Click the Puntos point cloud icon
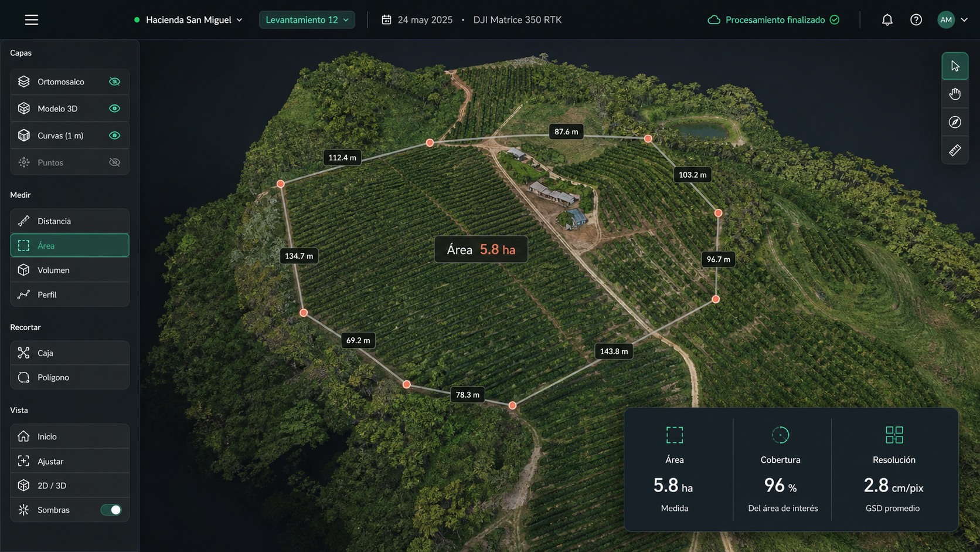 (x=23, y=162)
